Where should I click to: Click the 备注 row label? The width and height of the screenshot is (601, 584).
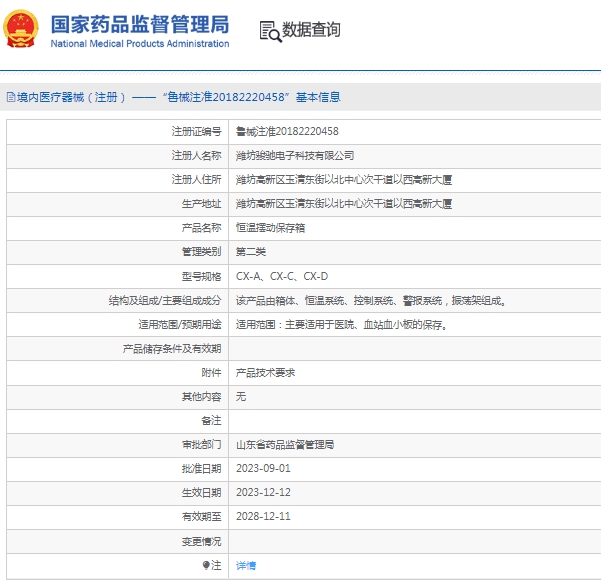point(211,421)
